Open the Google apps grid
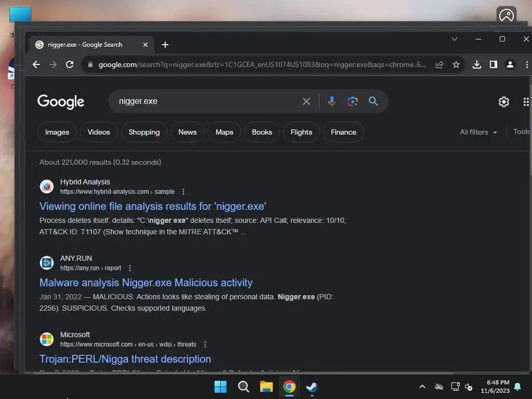The width and height of the screenshot is (532, 399). [526, 102]
